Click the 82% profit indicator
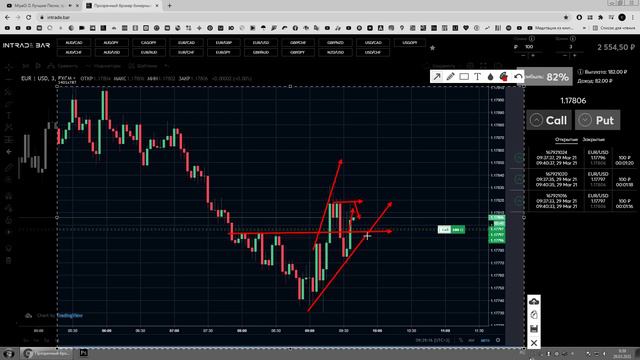640x360 pixels. [558, 77]
